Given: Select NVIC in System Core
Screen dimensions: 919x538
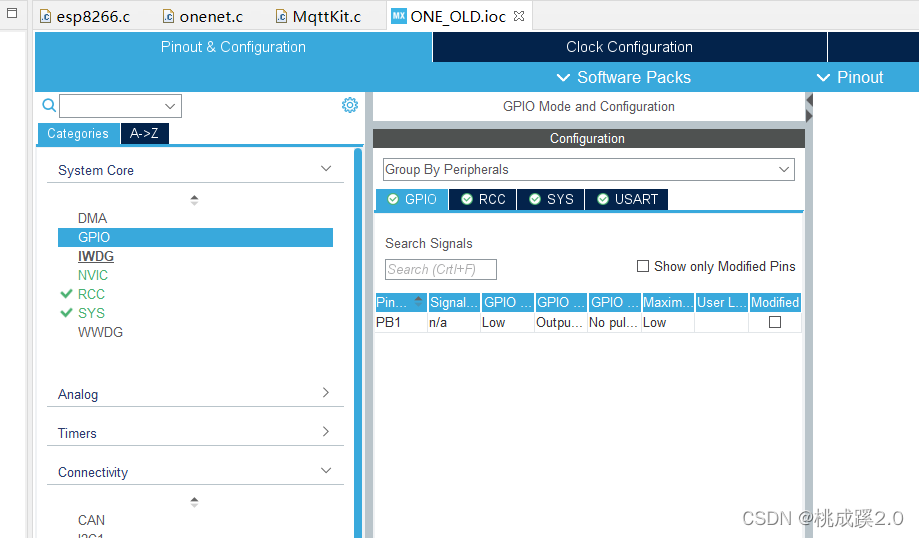Looking at the screenshot, I should click(x=93, y=275).
